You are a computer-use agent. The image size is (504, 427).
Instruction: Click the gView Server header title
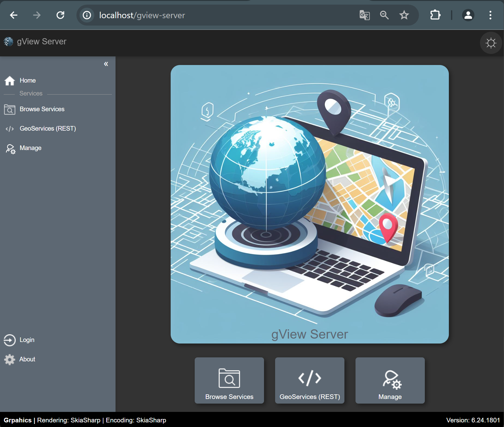[42, 42]
